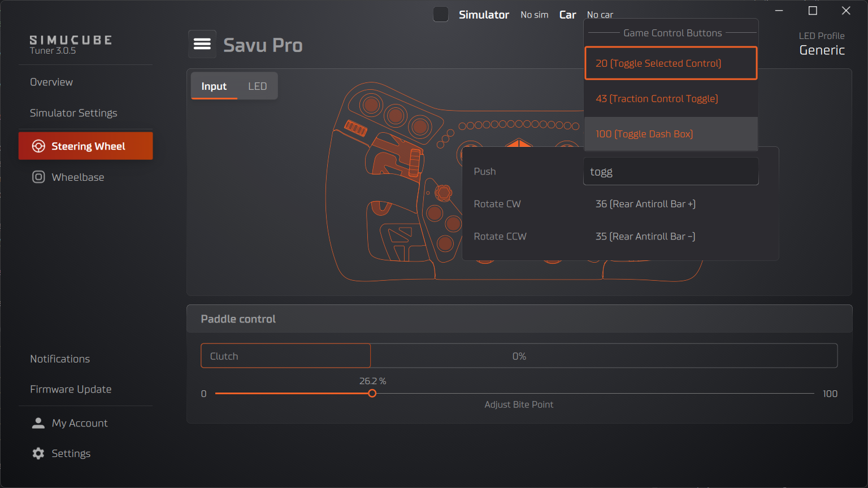Screen dimensions: 868x488
Task: Click the Settings gear icon
Action: point(37,453)
